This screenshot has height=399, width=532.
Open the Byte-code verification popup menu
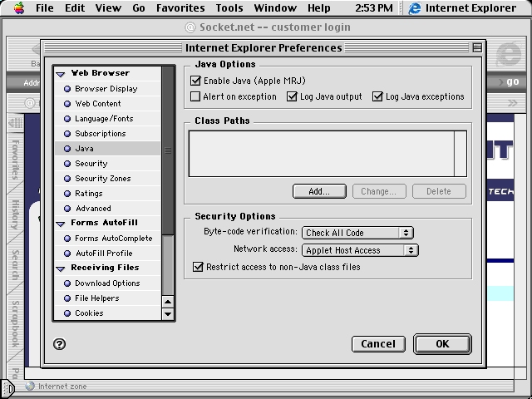(x=357, y=233)
